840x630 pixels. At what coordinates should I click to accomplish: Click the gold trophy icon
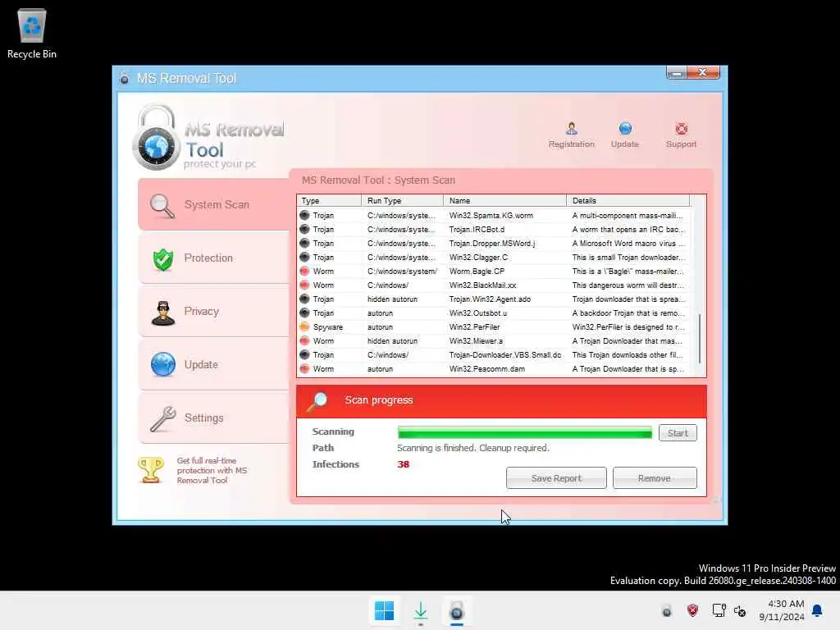[151, 470]
